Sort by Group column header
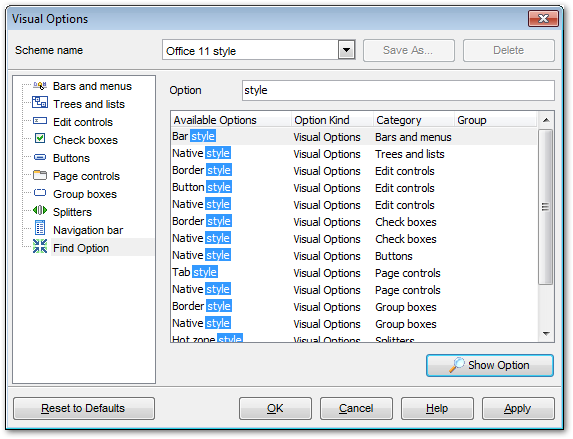This screenshot has width=573, height=439. point(496,120)
